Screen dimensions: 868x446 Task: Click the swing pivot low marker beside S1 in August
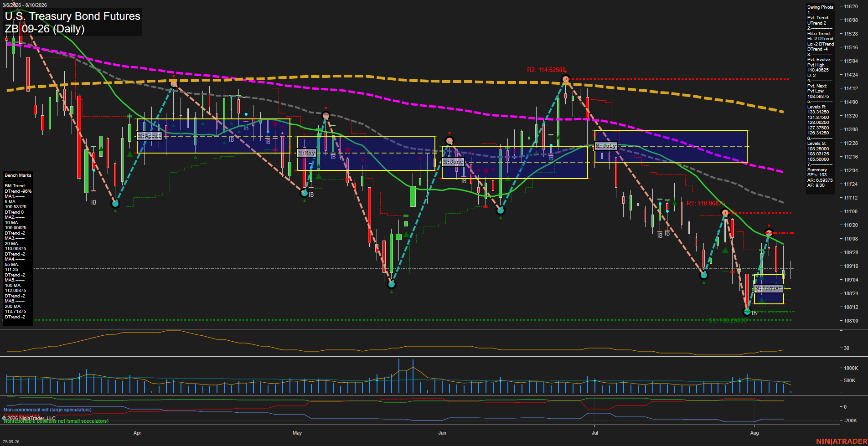[x=747, y=312]
